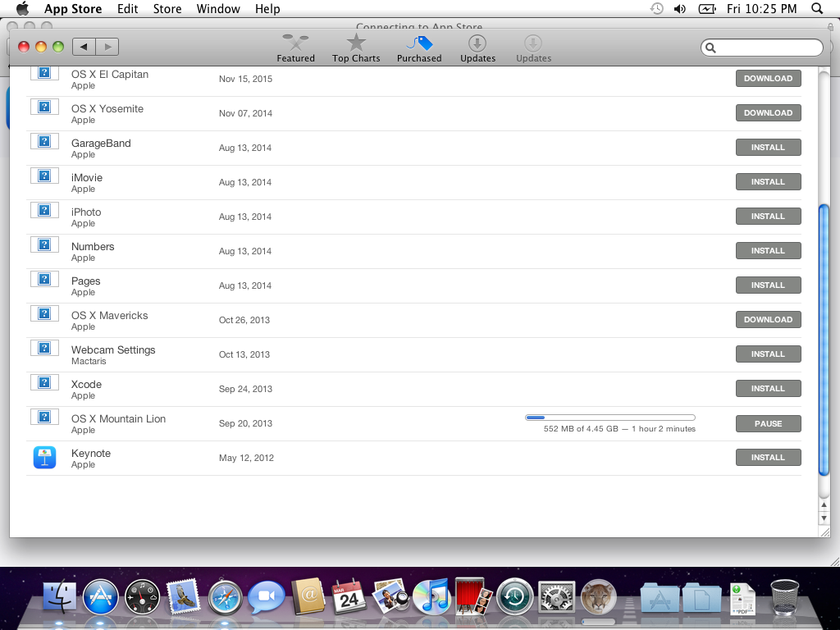Open the App Store menu in menu bar
Viewport: 840px width, 630px height.
(73, 8)
